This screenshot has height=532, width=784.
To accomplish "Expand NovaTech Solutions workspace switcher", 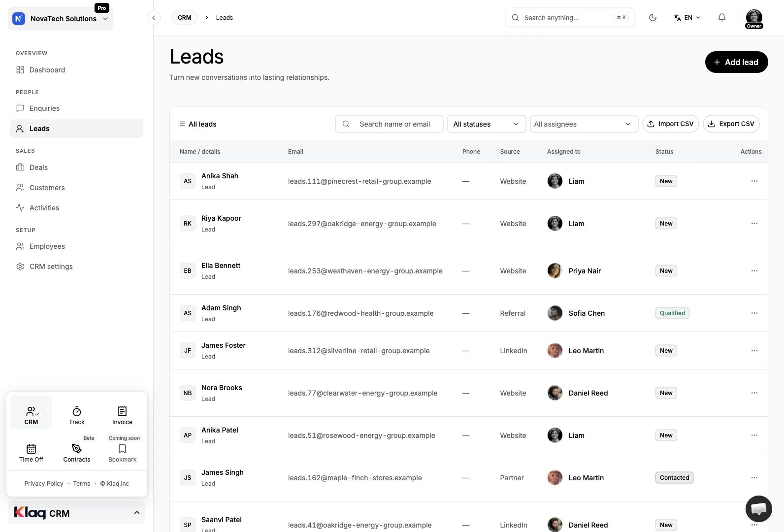I will pyautogui.click(x=61, y=19).
